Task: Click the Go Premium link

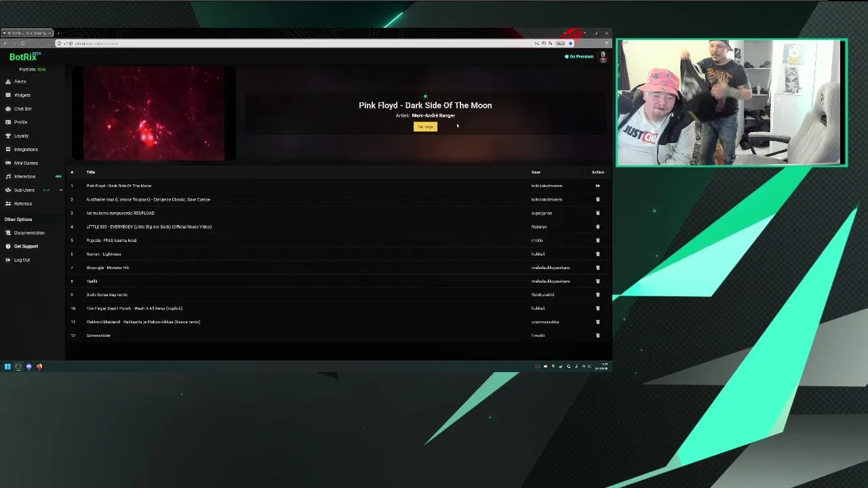Action: (x=578, y=56)
